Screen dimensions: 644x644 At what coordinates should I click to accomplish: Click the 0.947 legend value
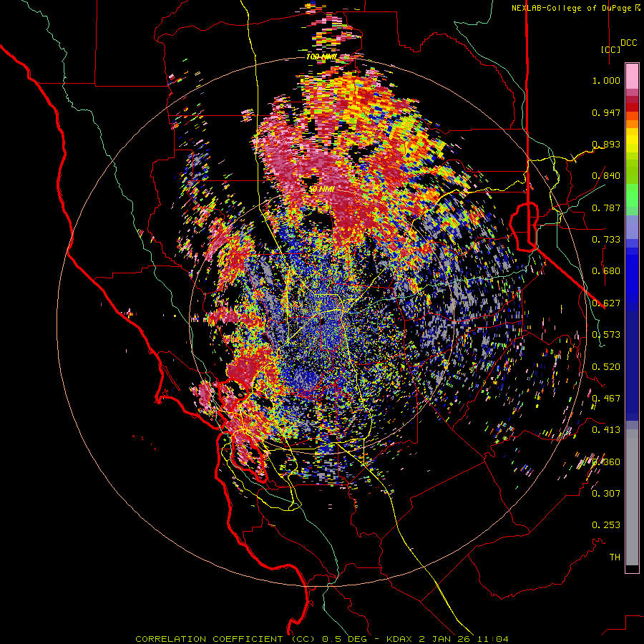606,112
